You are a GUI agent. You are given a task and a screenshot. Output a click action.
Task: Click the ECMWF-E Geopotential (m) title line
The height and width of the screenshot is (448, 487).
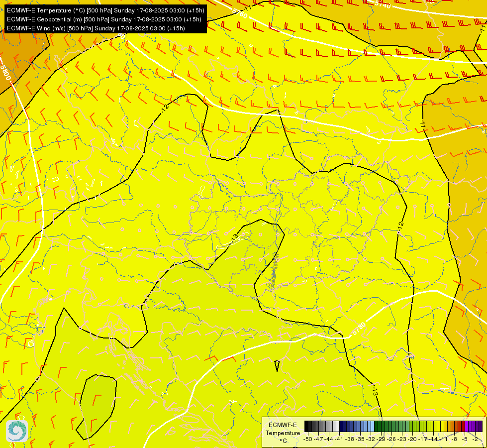tap(104, 19)
